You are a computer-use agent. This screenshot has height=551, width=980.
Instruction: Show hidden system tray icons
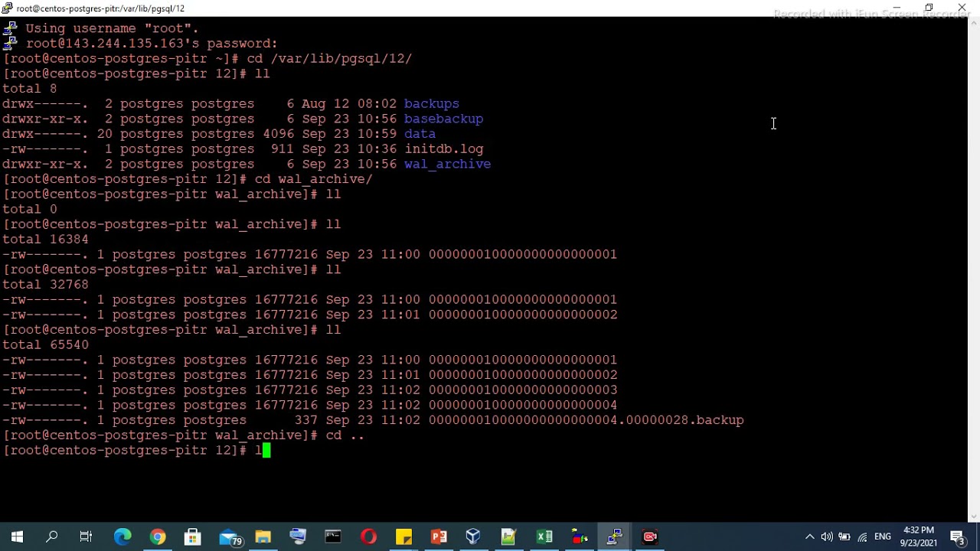click(x=809, y=536)
